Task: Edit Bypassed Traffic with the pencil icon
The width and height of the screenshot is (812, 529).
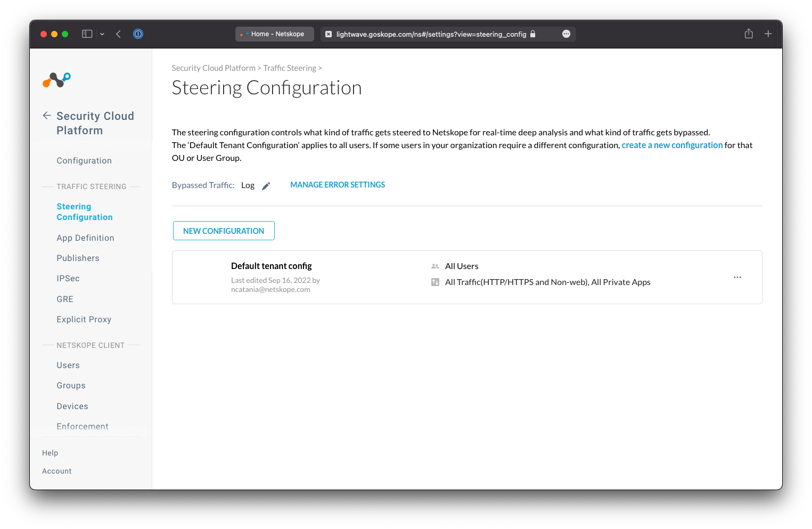Action: [x=266, y=186]
